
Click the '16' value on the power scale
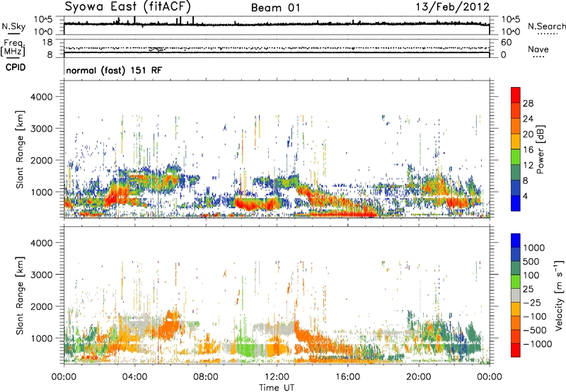(x=528, y=150)
